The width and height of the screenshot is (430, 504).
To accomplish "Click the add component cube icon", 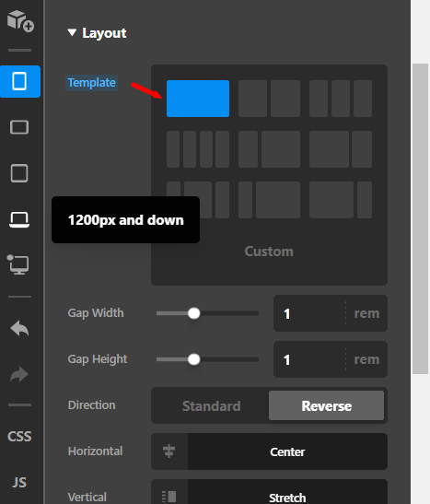I will (20, 21).
